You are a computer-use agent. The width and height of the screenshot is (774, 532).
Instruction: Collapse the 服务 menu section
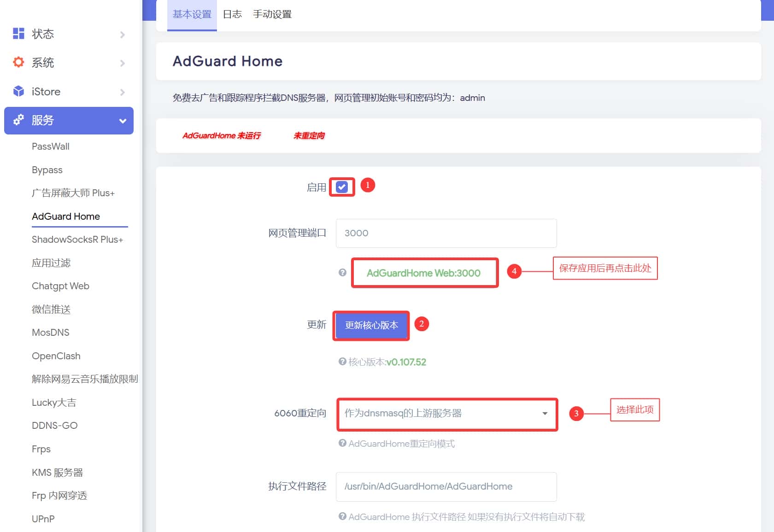click(x=123, y=121)
